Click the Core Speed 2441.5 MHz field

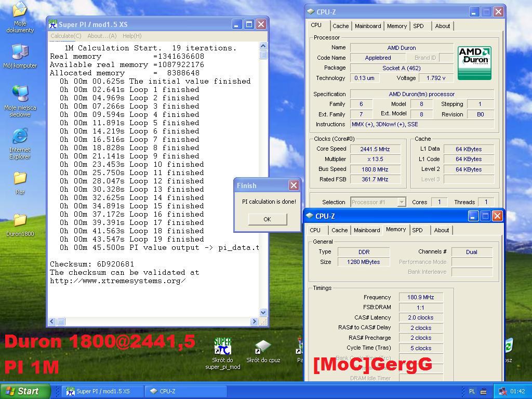[375, 149]
